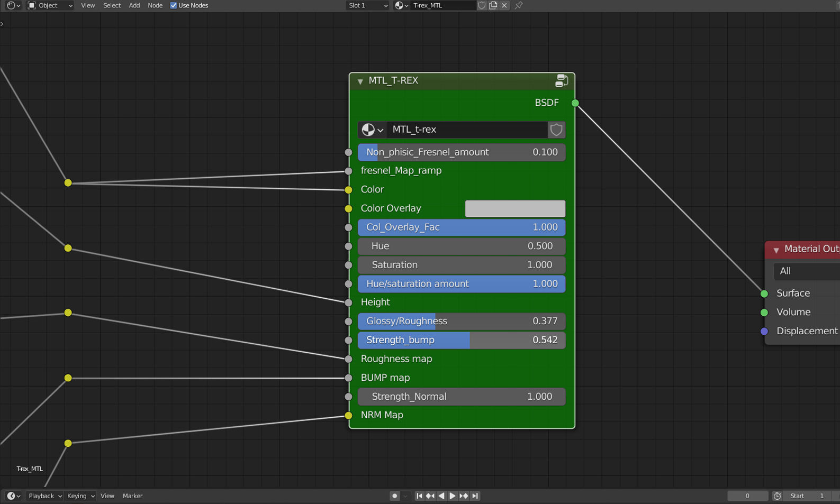This screenshot has width=840, height=504.
Task: Click the Hue value field
Action: pos(462,246)
